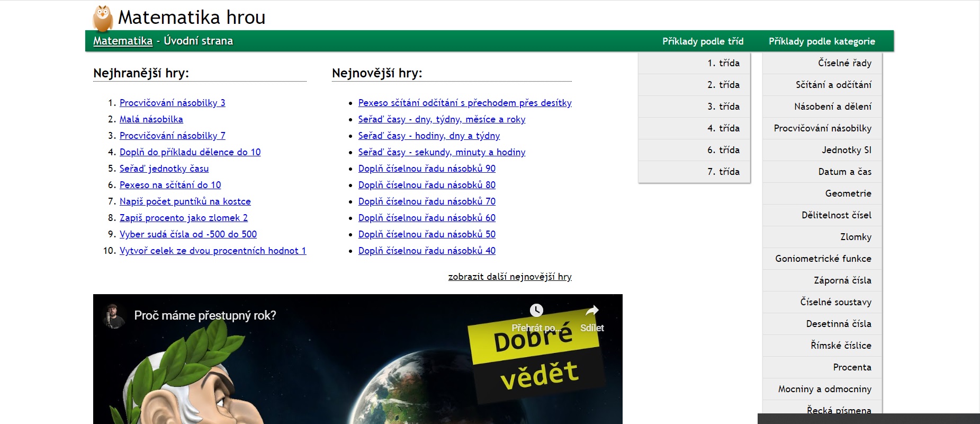Open Číselné soustavy category
The image size is (980, 424).
[x=822, y=302]
